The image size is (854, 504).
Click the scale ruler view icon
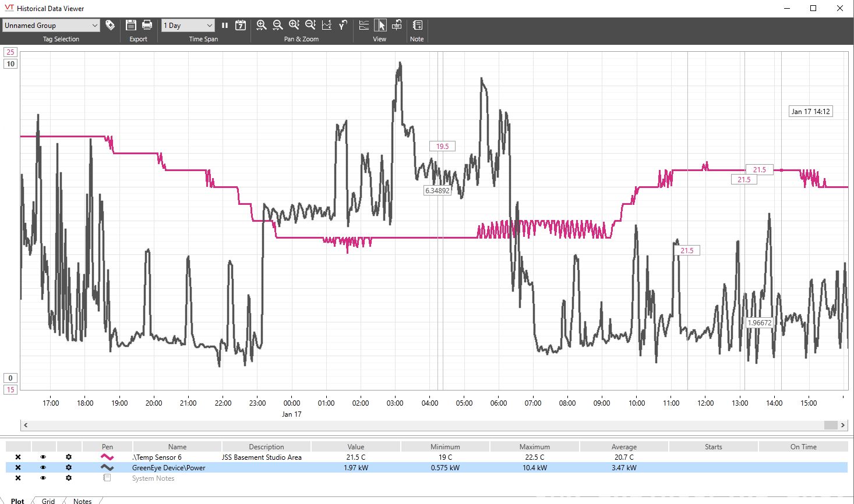pos(397,25)
